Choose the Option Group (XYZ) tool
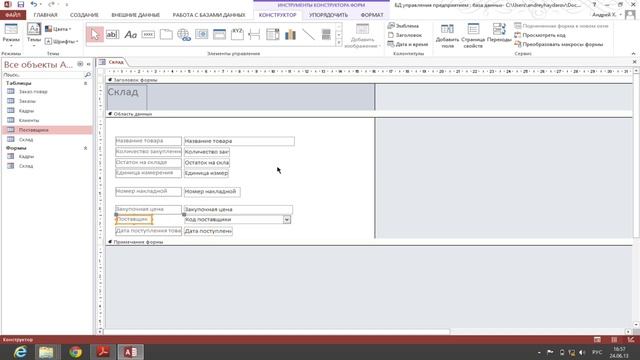 click(x=237, y=35)
